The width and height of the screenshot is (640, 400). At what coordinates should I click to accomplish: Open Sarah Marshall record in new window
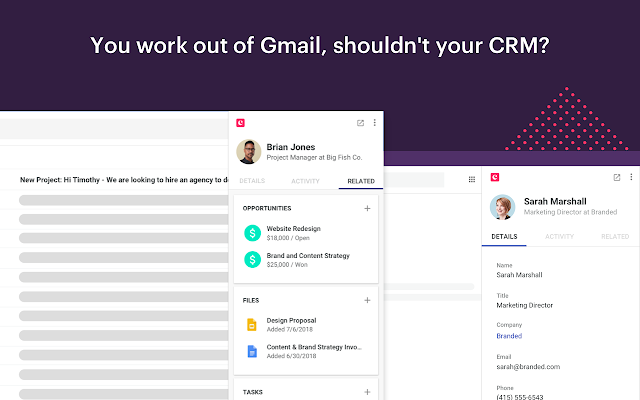point(617,177)
